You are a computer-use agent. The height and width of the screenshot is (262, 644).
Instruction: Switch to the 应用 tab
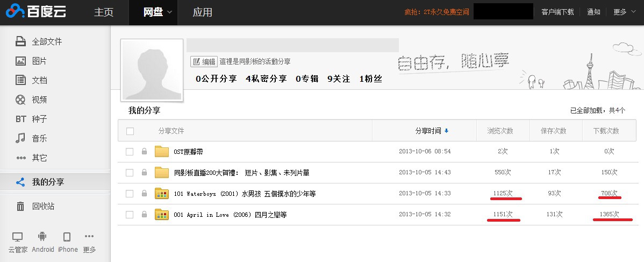(x=203, y=12)
